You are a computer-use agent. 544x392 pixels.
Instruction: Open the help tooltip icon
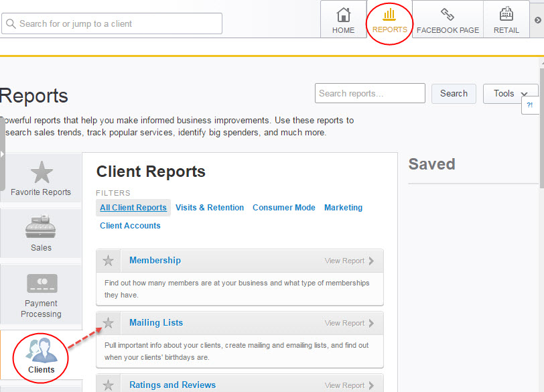(530, 106)
